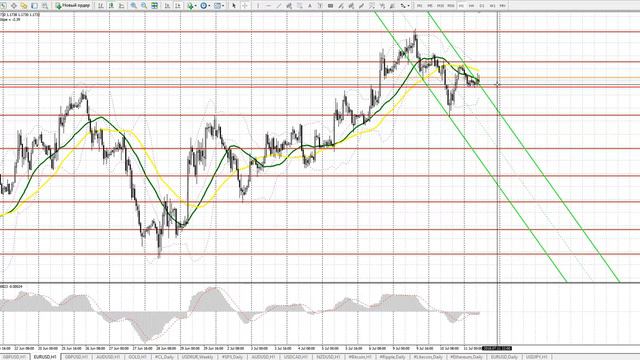
Task: Open the periods clock icon
Action: (203, 6)
